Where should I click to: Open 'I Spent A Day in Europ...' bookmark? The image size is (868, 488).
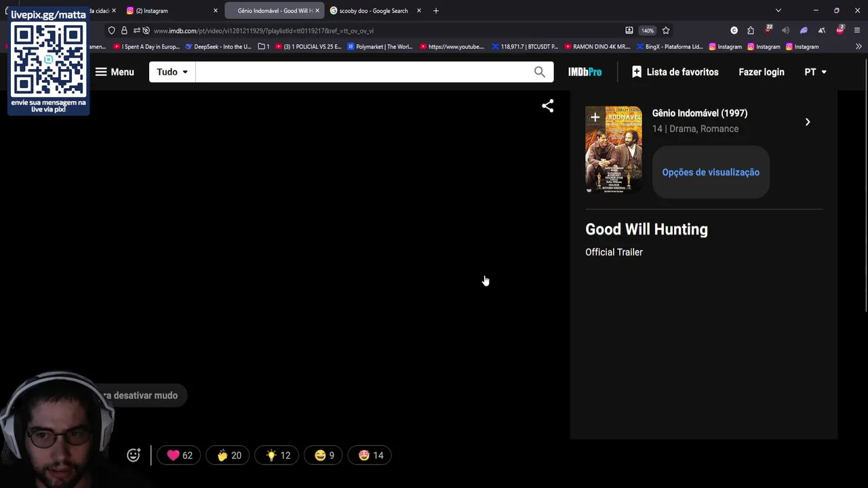coord(146,47)
